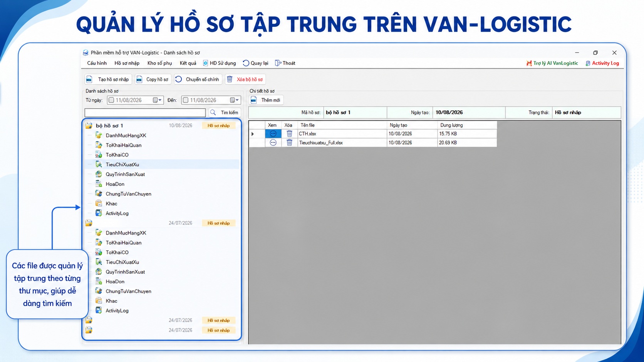The height and width of the screenshot is (362, 644).
Task: Click the Tieuchixuatxu_Full.xlsx file name cell
Action: [x=342, y=143]
